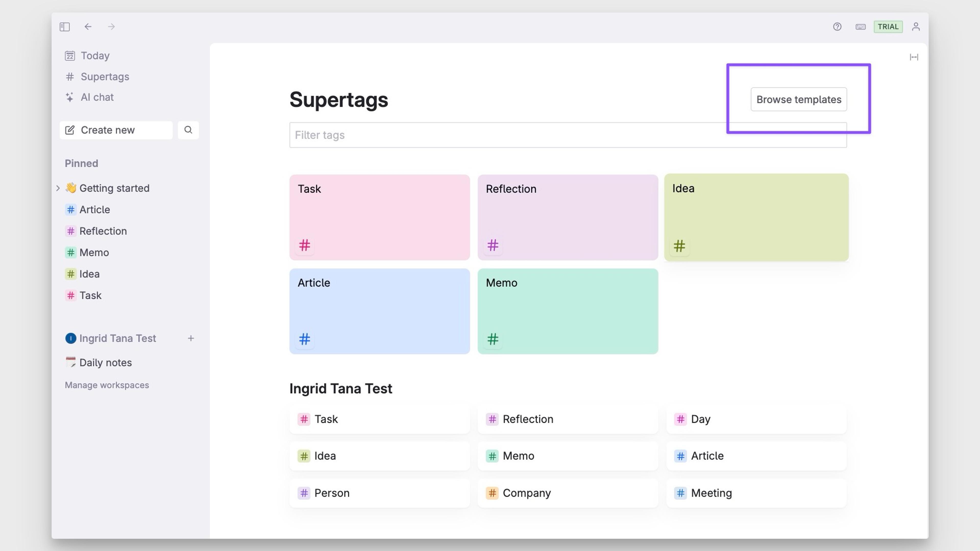Open the green Idea supertag card
980x551 pixels.
(x=756, y=217)
